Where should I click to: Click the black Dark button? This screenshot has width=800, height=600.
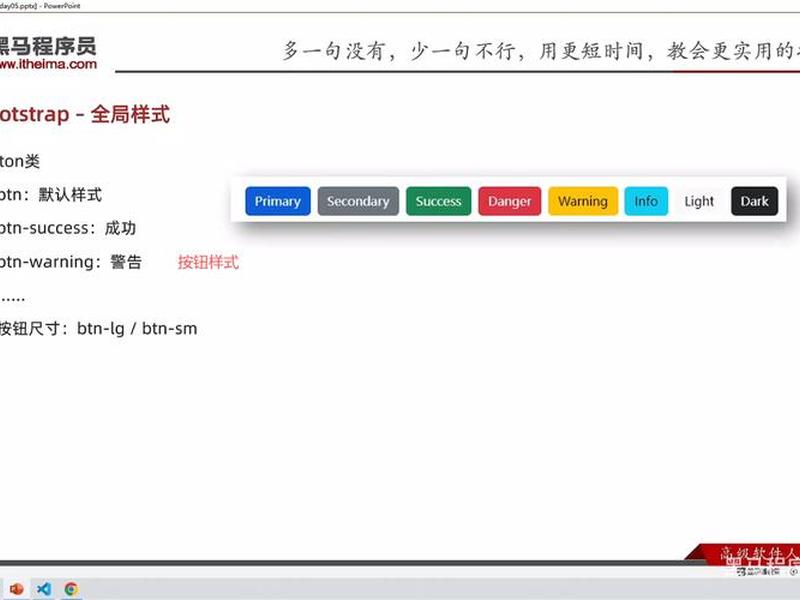pyautogui.click(x=754, y=201)
